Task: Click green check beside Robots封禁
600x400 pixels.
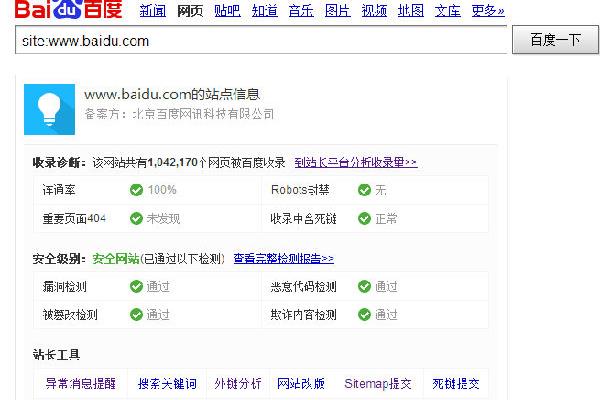Action: (x=364, y=190)
